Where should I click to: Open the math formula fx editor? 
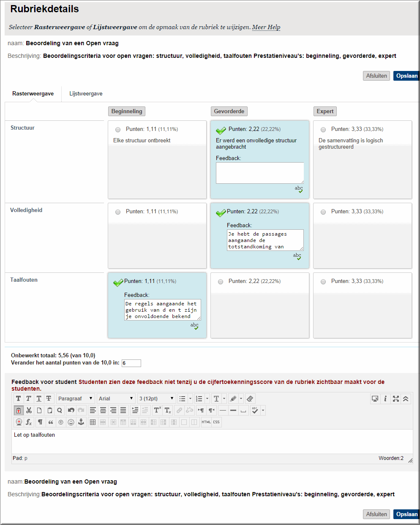[x=29, y=422]
